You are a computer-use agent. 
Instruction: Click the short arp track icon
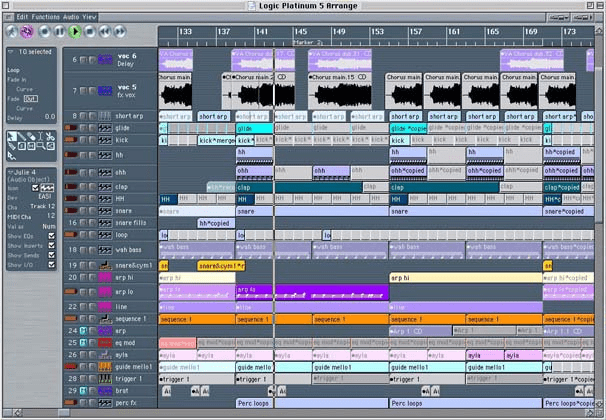[x=105, y=116]
